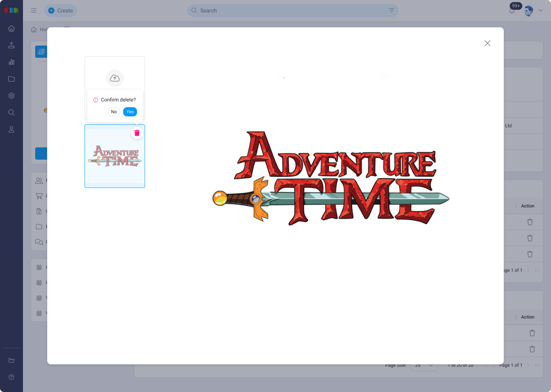This screenshot has width=551, height=392.
Task: Select the Adventure Time thumbnail
Action: [x=115, y=157]
